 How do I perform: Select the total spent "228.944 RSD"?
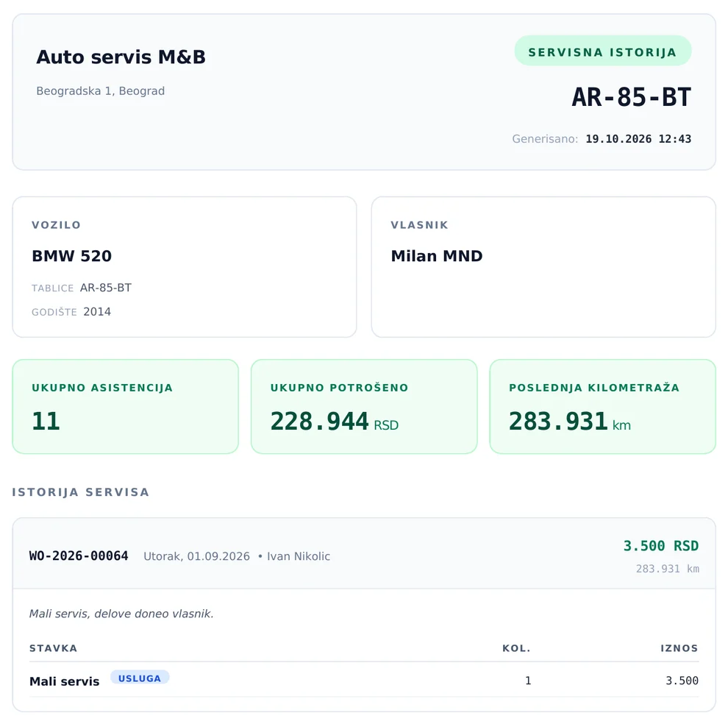pos(335,422)
